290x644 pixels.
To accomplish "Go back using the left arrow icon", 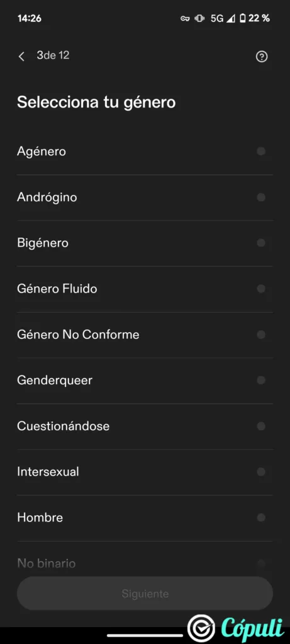I will coord(22,57).
